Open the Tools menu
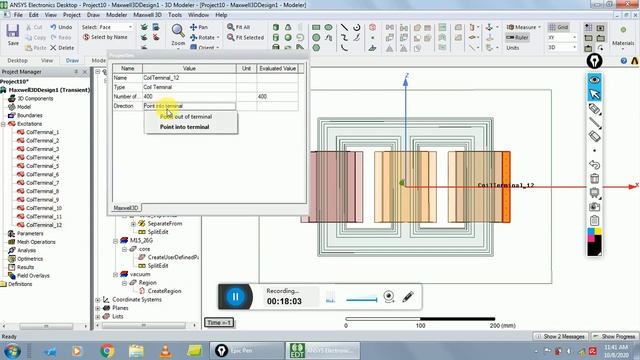640x360 pixels. 175,15
